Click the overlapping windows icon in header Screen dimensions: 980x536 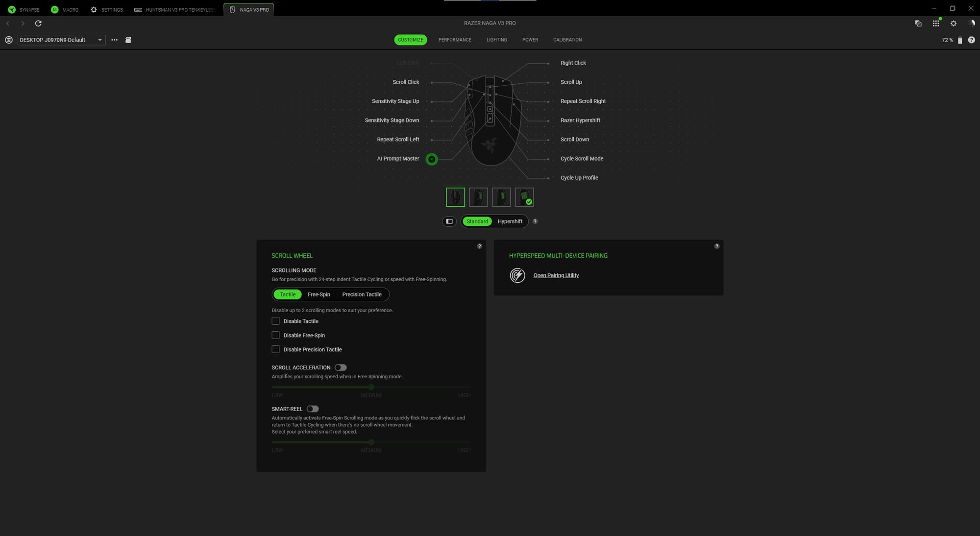click(918, 24)
